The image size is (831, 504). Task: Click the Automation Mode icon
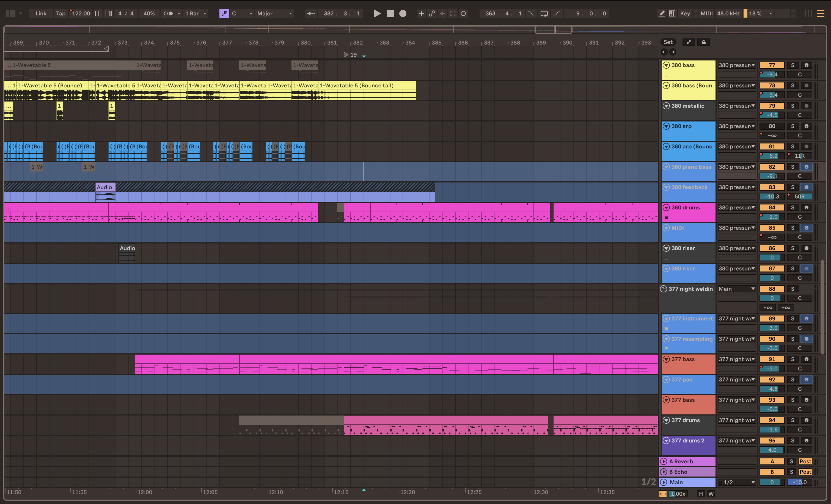coord(432,13)
